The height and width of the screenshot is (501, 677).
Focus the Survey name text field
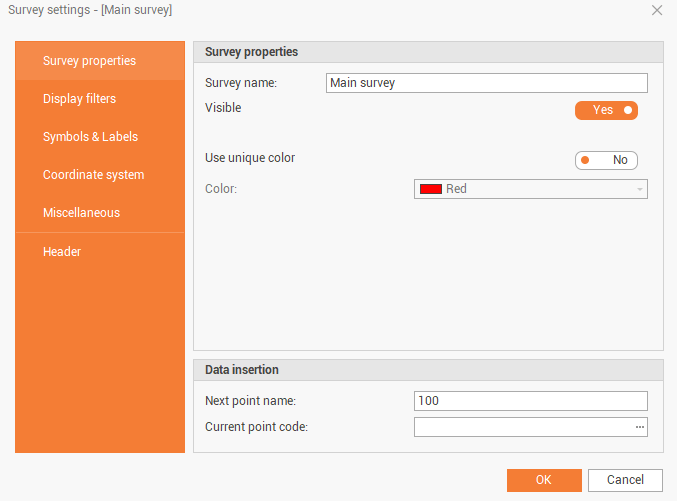[x=487, y=83]
